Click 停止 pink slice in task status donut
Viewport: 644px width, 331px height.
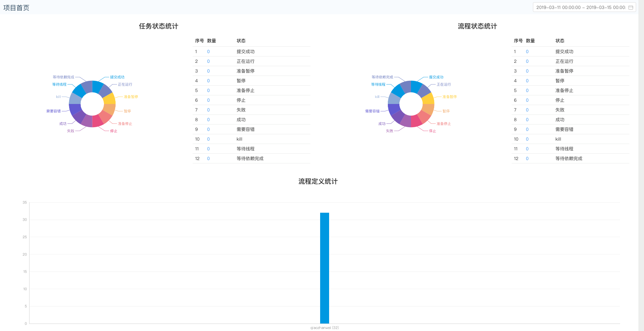pos(96,122)
